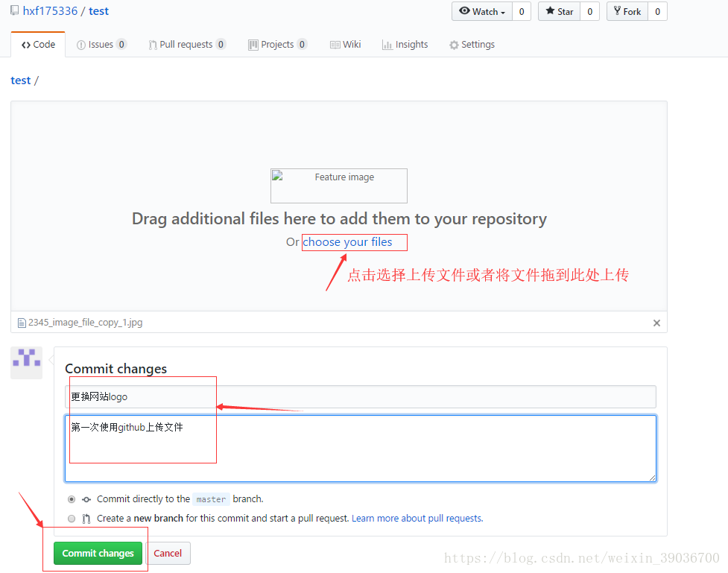728x573 pixels.
Task: Select the 2345_image_file_copy_1.jpg file name
Action: coord(86,322)
